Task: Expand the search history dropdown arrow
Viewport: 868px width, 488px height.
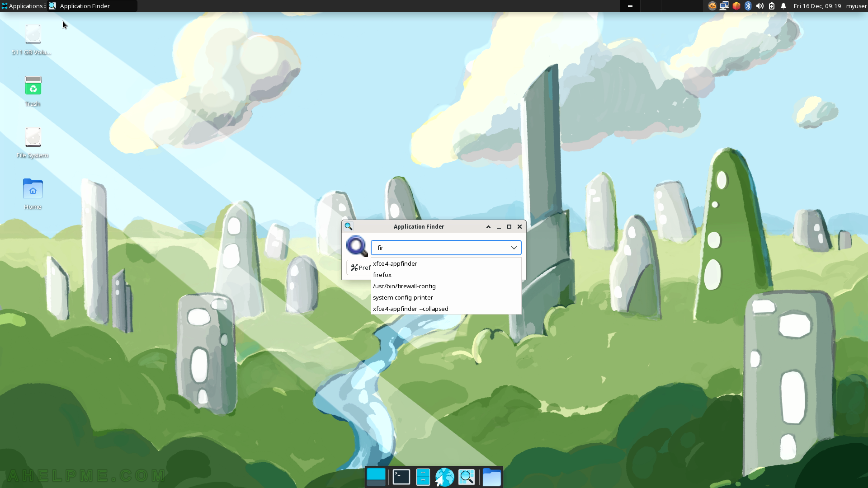Action: (514, 248)
